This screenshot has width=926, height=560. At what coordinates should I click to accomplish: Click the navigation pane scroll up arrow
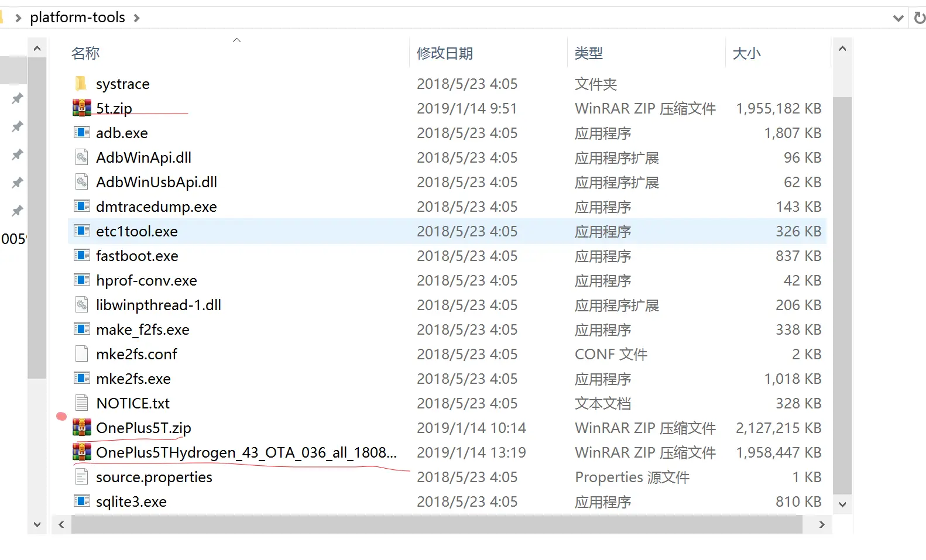37,49
